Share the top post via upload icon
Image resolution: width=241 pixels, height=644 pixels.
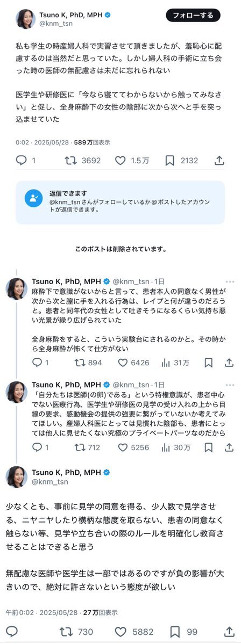[219, 161]
